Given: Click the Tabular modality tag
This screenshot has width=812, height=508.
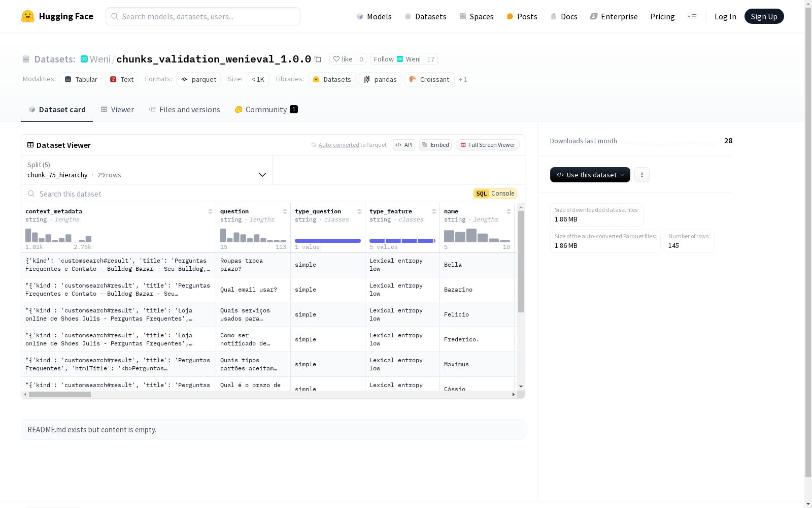Looking at the screenshot, I should coord(81,79).
